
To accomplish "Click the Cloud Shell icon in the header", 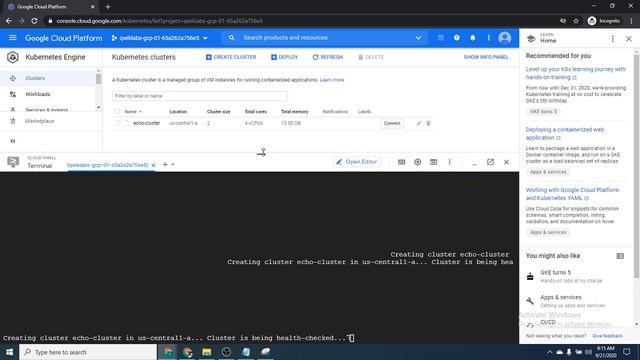I will pyautogui.click(x=440, y=38).
